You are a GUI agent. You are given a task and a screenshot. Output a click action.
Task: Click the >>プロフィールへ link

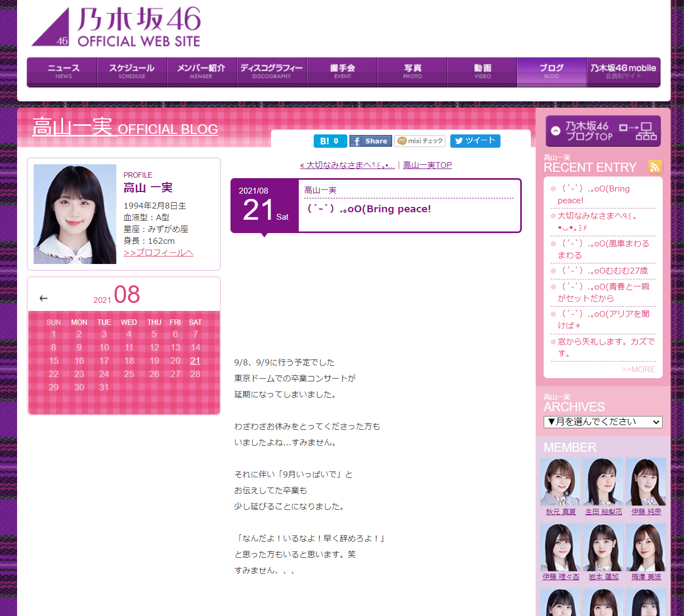click(158, 253)
